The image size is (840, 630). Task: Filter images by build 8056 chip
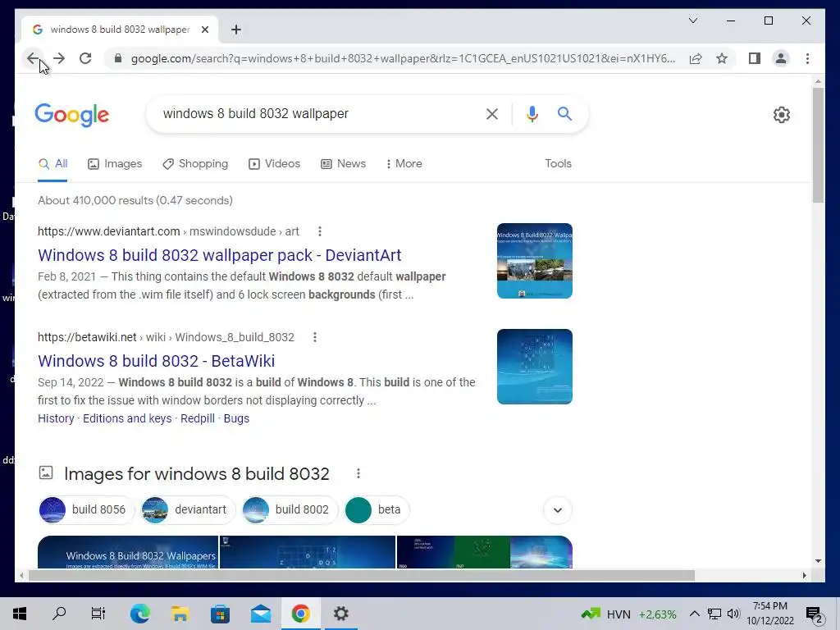click(x=85, y=509)
